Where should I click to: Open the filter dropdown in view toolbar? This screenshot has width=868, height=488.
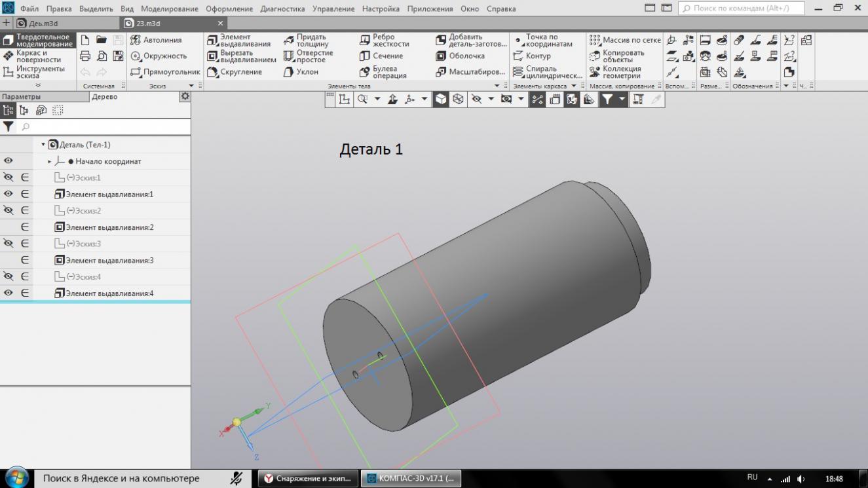point(621,99)
